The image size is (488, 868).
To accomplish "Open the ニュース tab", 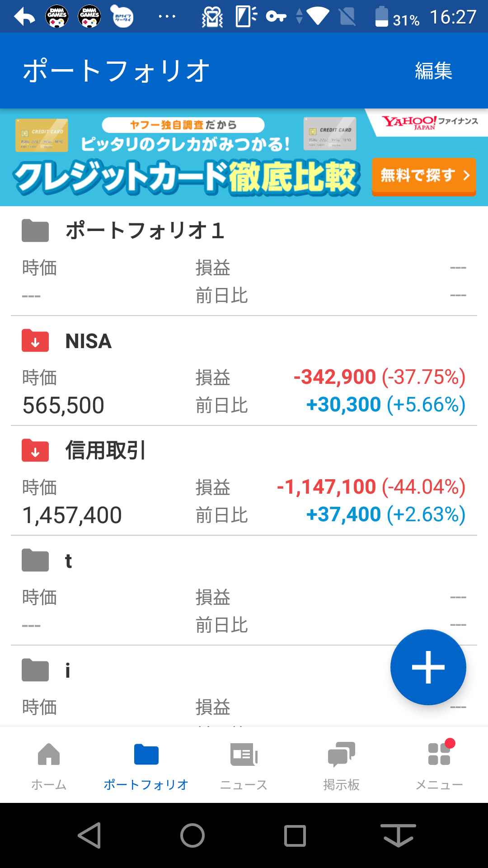I will (244, 765).
